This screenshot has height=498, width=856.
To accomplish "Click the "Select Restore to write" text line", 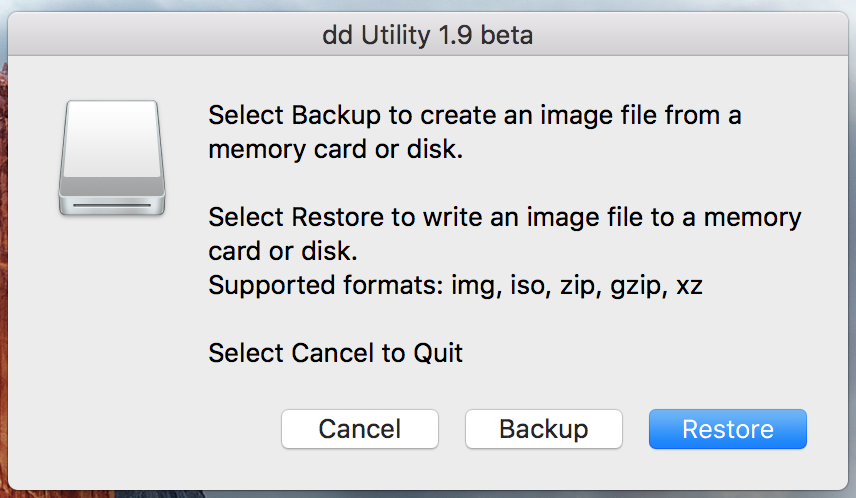I will tap(504, 217).
